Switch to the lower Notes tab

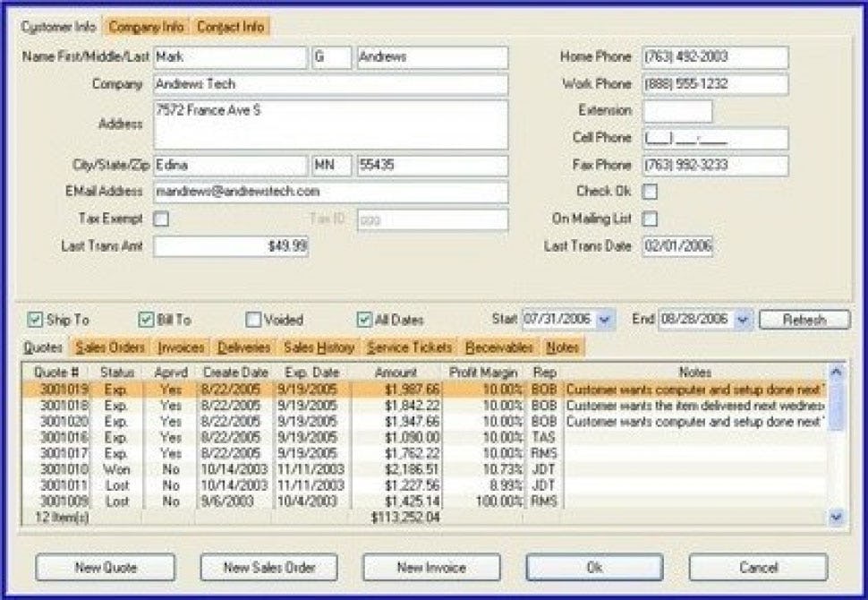pyautogui.click(x=563, y=347)
